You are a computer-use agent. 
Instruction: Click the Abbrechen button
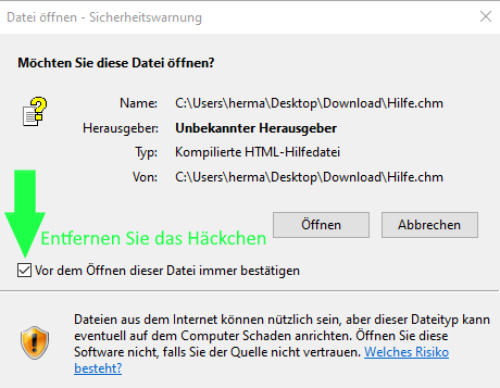(430, 225)
